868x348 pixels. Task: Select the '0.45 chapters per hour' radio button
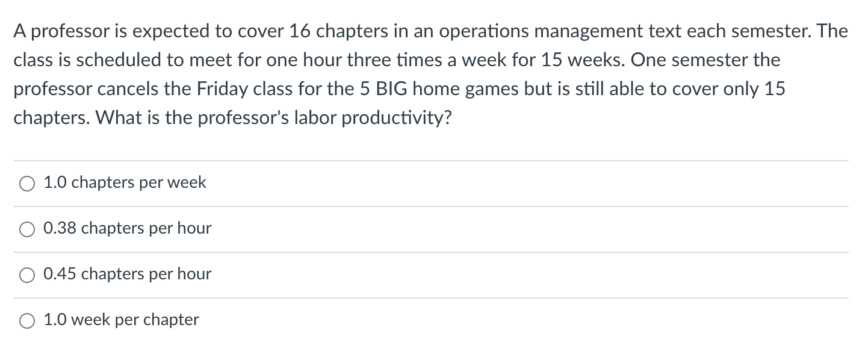(x=26, y=275)
